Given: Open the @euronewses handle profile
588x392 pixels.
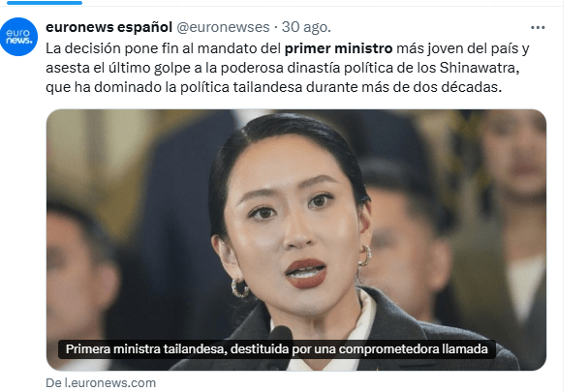Looking at the screenshot, I should 223,27.
